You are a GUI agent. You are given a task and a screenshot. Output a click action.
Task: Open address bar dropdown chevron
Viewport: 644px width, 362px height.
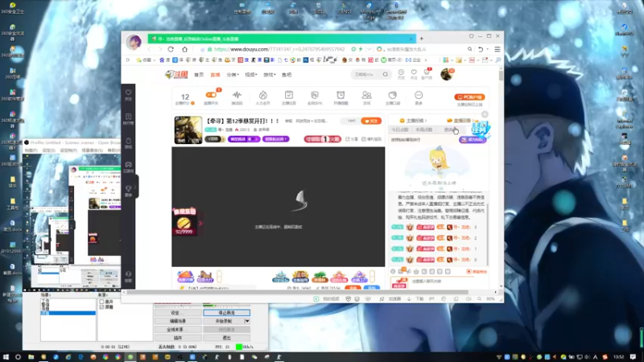(369, 49)
